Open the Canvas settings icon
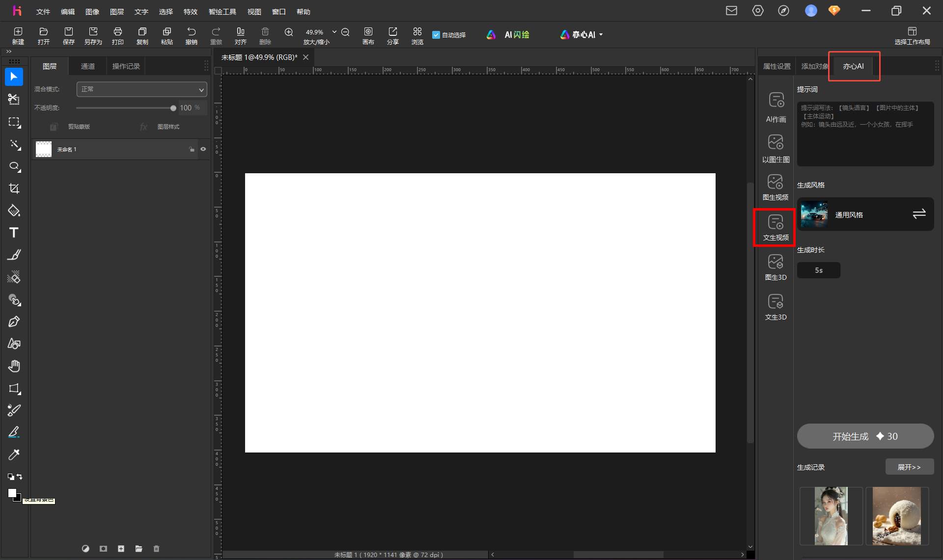Viewport: 943px width, 560px height. (368, 36)
